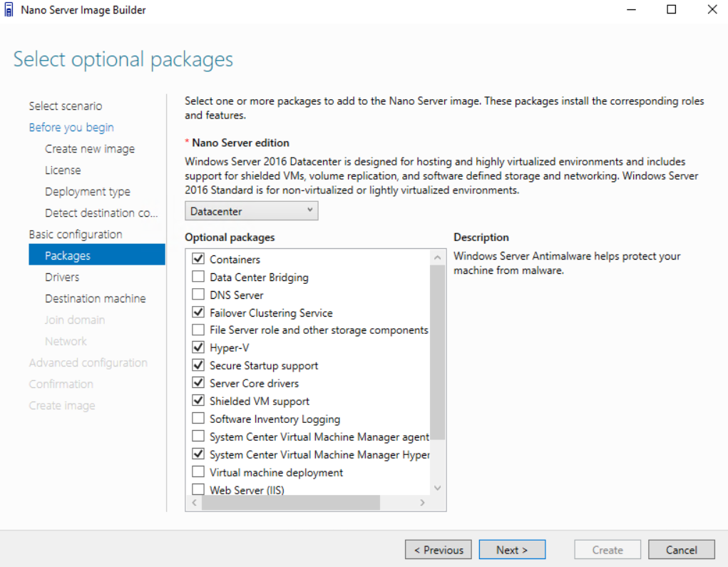The width and height of the screenshot is (728, 567).
Task: Go to Create new image step
Action: (90, 148)
